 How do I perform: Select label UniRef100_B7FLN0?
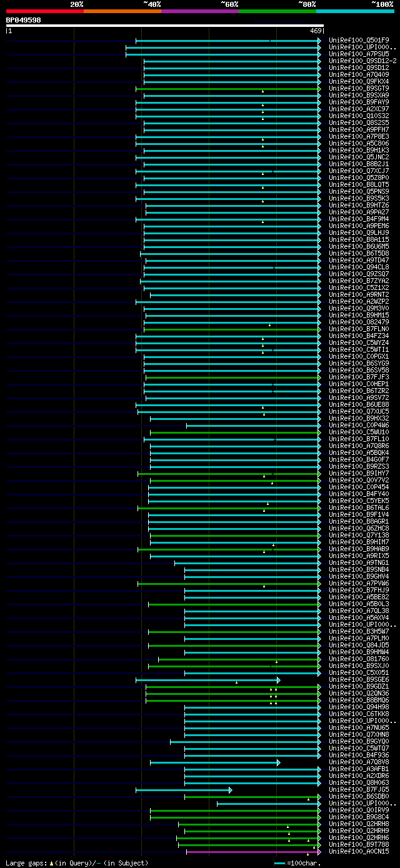[x=359, y=329]
